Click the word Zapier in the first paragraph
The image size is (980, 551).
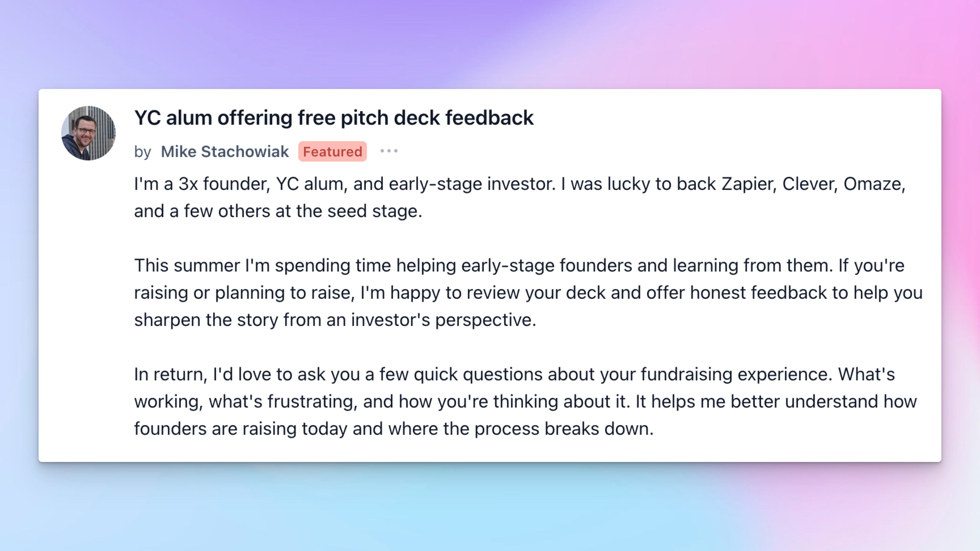[749, 184]
